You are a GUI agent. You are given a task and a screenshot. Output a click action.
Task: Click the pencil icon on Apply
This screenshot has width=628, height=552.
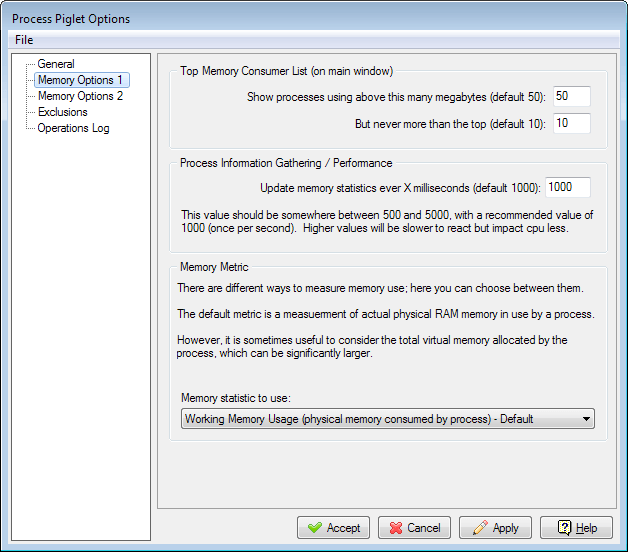pos(479,528)
